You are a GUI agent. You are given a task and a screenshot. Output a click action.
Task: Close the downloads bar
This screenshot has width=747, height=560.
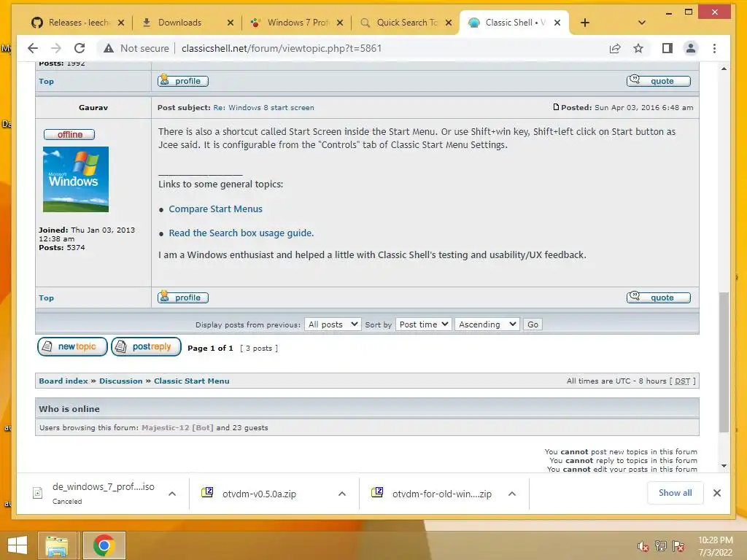tap(717, 493)
